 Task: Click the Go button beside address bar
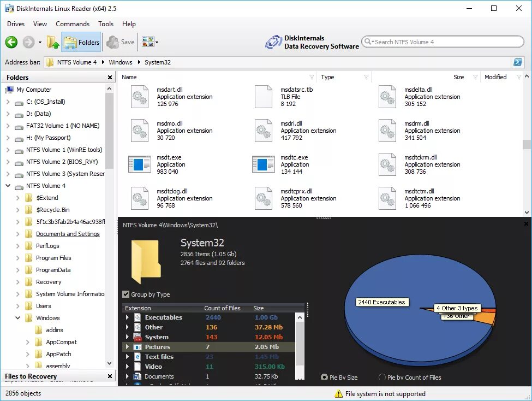pos(518,62)
